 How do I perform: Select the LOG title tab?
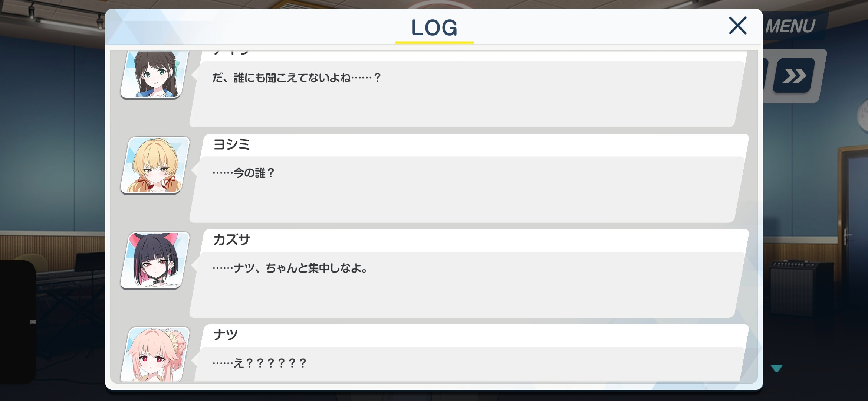434,28
